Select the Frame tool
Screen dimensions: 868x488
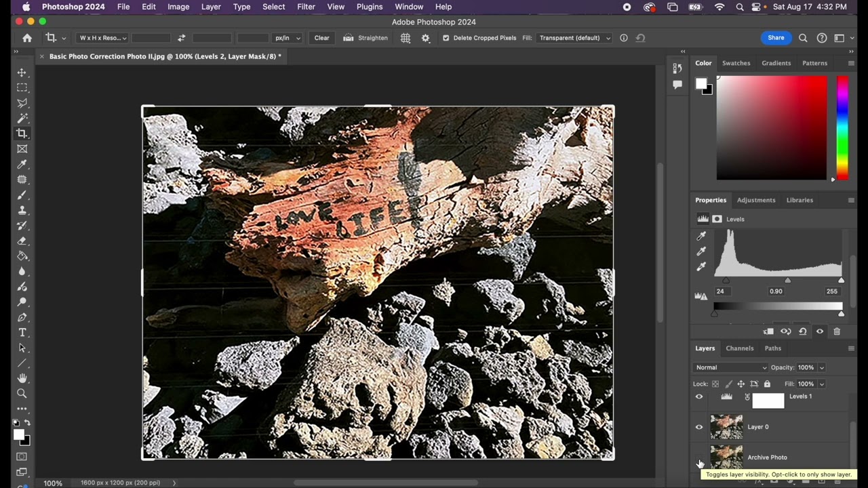pos(22,149)
